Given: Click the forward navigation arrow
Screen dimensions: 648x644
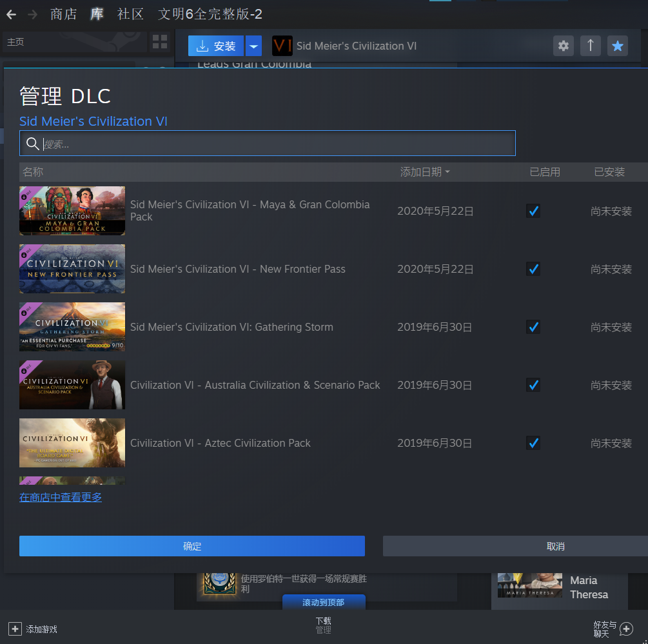Looking at the screenshot, I should coord(33,14).
